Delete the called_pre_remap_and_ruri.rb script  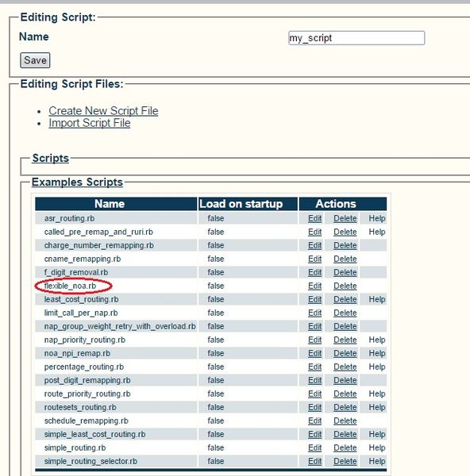(x=345, y=232)
